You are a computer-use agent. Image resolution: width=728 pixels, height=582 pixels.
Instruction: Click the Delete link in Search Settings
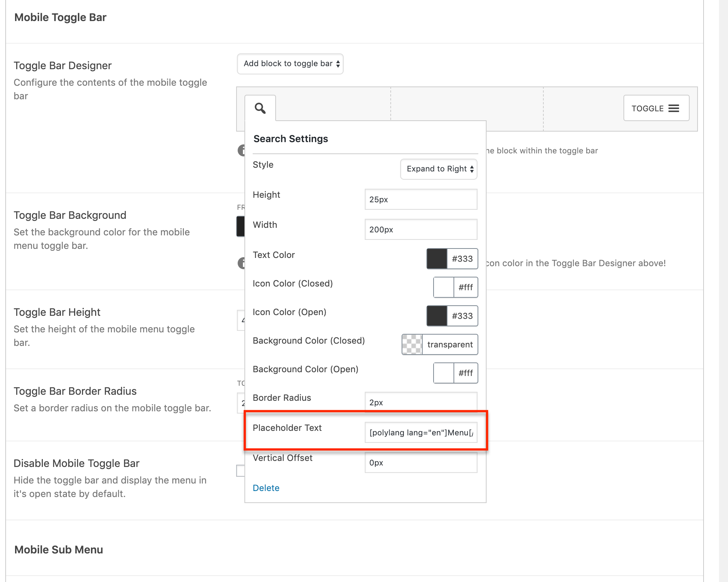point(266,488)
